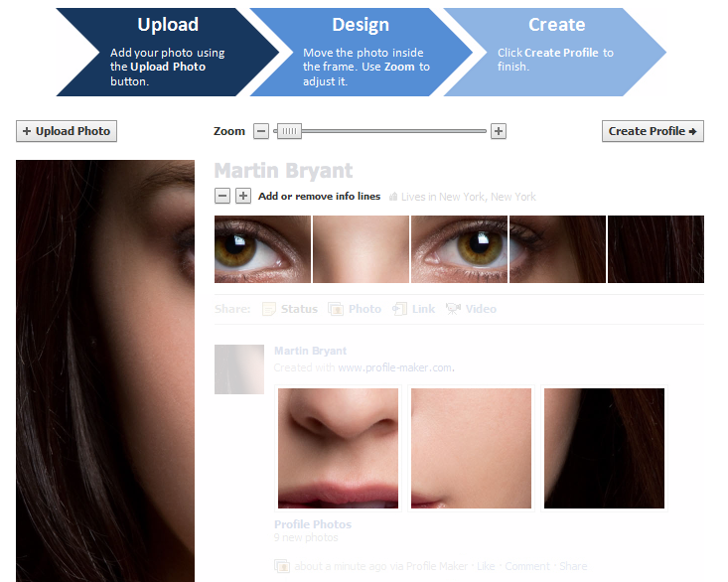Click the Create Profile button
The height and width of the screenshot is (582, 728).
coord(653,131)
